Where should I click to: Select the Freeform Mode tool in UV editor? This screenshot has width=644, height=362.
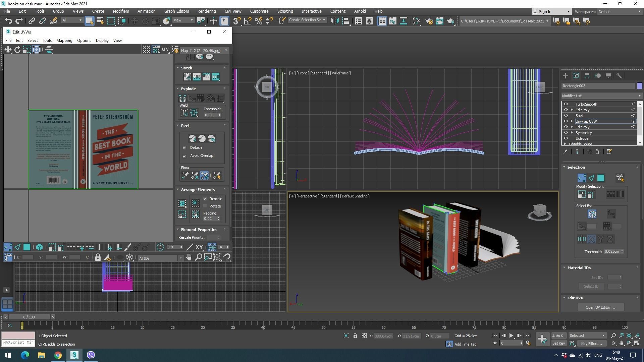pyautogui.click(x=36, y=50)
